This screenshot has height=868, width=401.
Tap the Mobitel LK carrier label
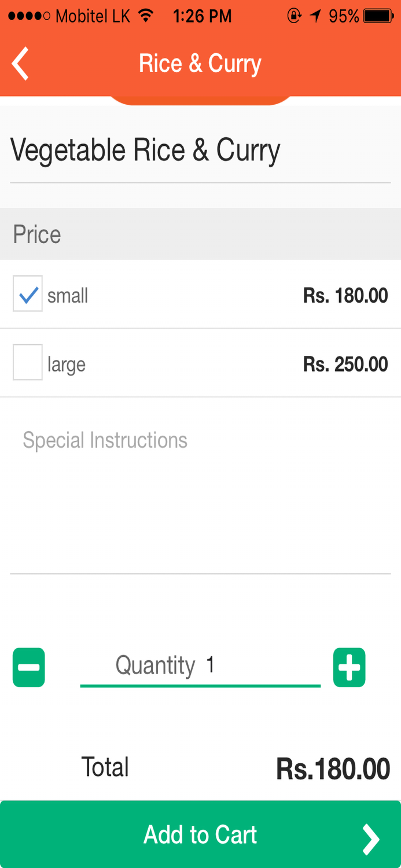(x=93, y=16)
